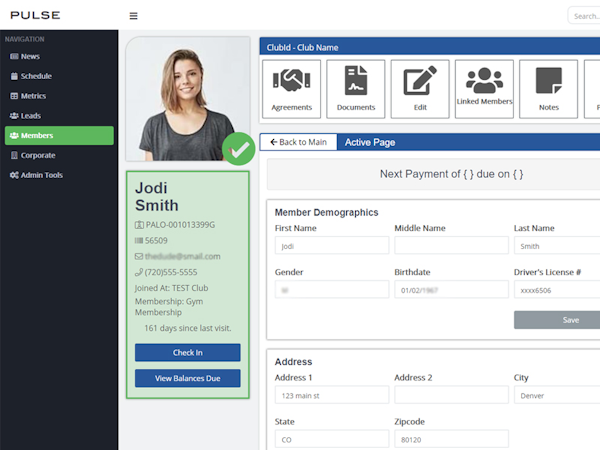Click the Admin Tools gears icon
The height and width of the screenshot is (450, 600).
(14, 175)
